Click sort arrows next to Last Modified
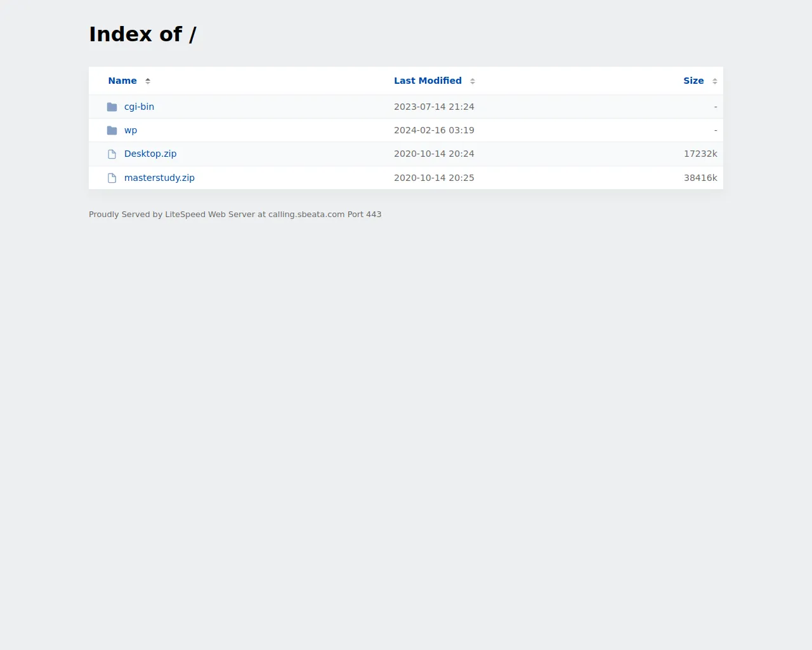Screen dimensions: 812x650 [473, 81]
